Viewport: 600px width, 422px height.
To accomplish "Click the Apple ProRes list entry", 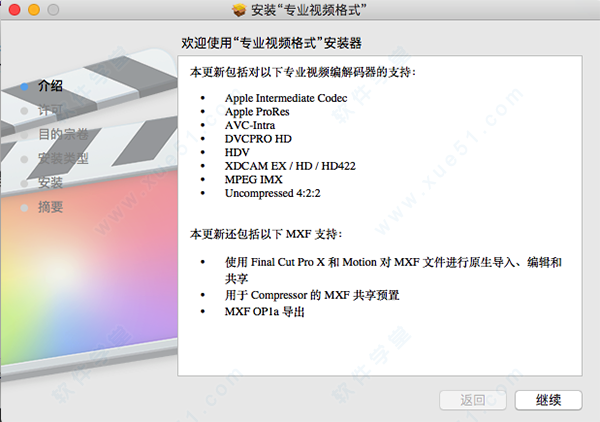I will 257,112.
